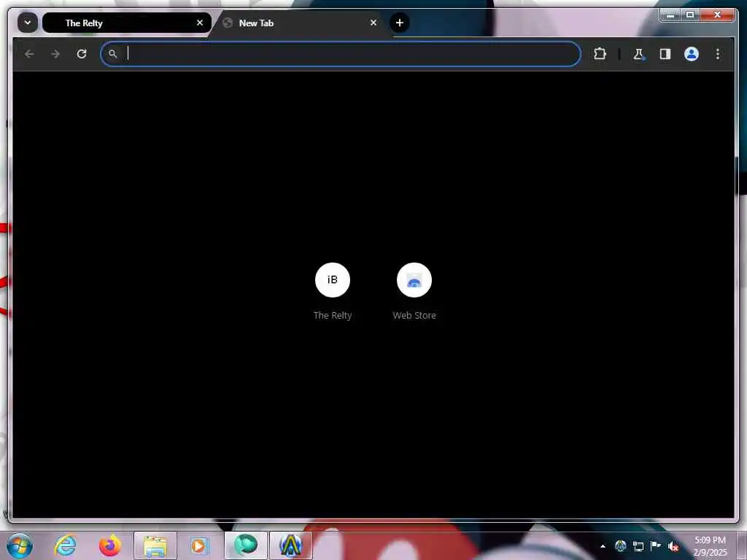This screenshot has width=747, height=560.
Task: Open the Extensions puzzle icon
Action: click(x=600, y=54)
